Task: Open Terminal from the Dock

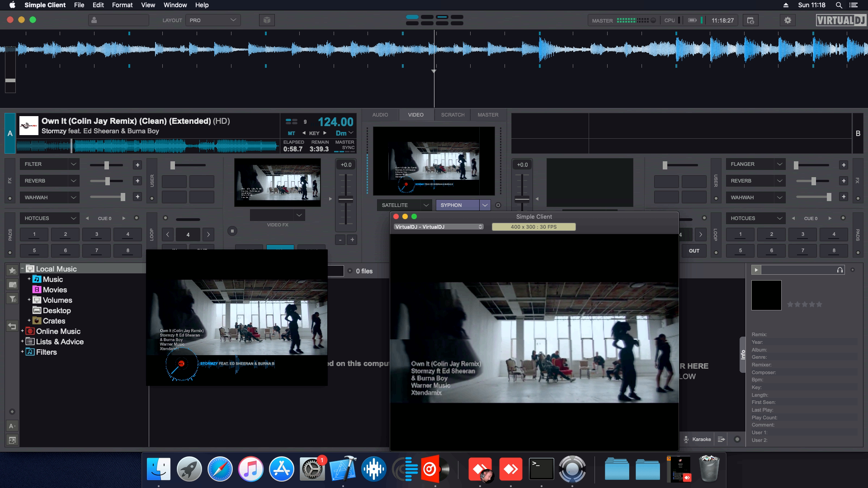Action: coord(541,469)
